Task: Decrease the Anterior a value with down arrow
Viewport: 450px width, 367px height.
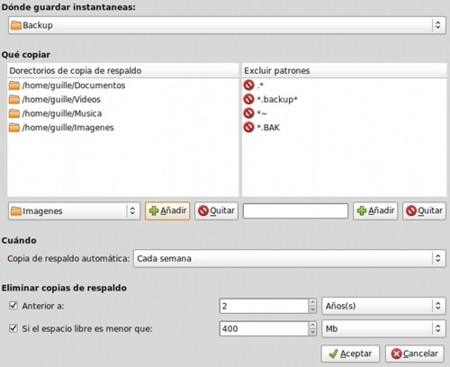Action: [x=312, y=310]
